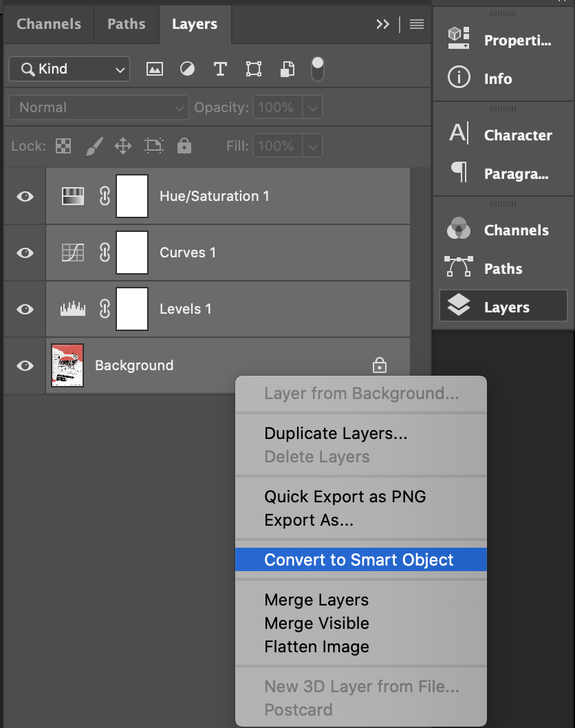Image resolution: width=575 pixels, height=728 pixels.
Task: Toggle Background layer visibility
Action: 25,366
